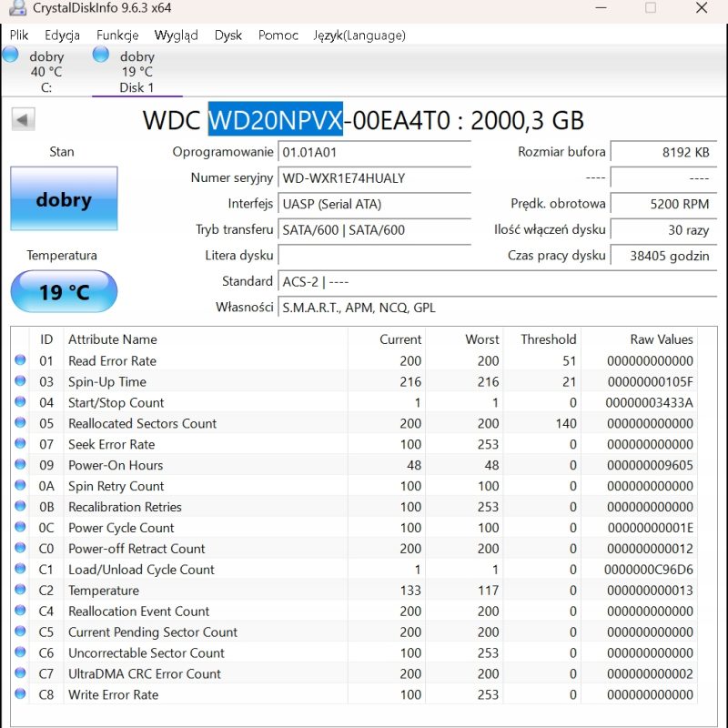This screenshot has width=728, height=728.
Task: Open the Język(Language) menu
Action: click(x=359, y=35)
